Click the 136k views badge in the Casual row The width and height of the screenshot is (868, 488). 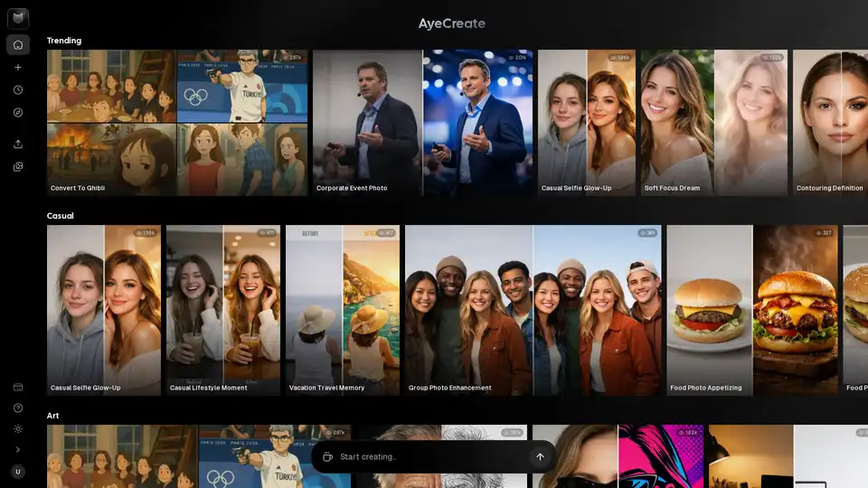coord(146,233)
